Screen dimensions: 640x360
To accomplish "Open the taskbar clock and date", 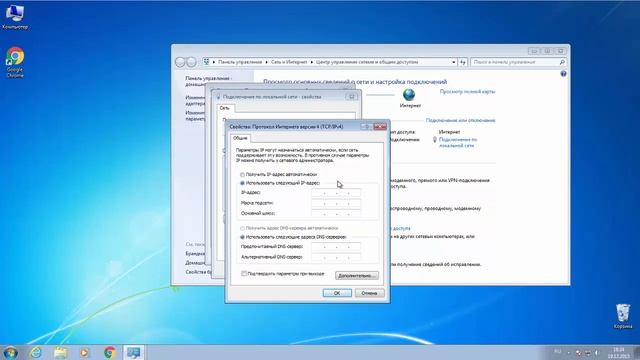I will pos(618,353).
